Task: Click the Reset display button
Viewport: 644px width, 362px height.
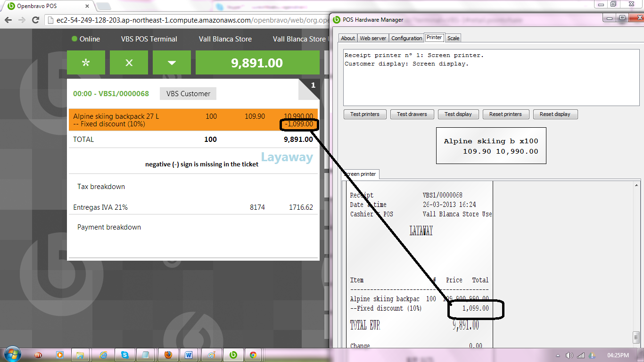Action: 555,114
